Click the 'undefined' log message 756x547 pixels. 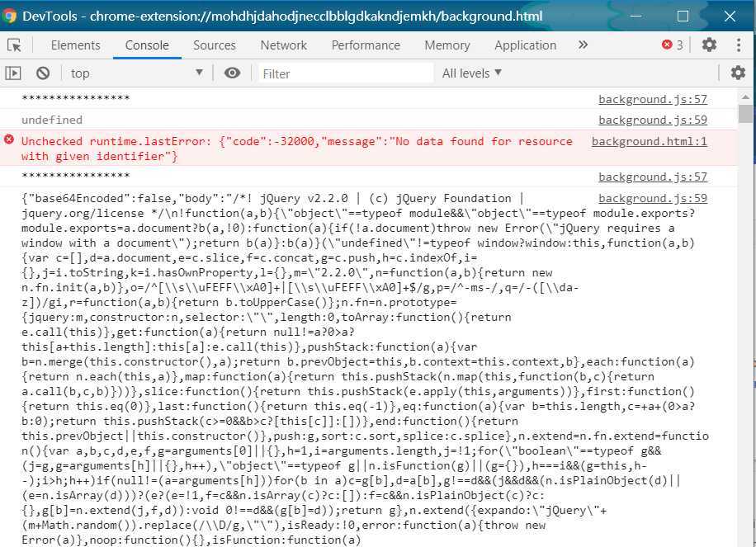(52, 120)
